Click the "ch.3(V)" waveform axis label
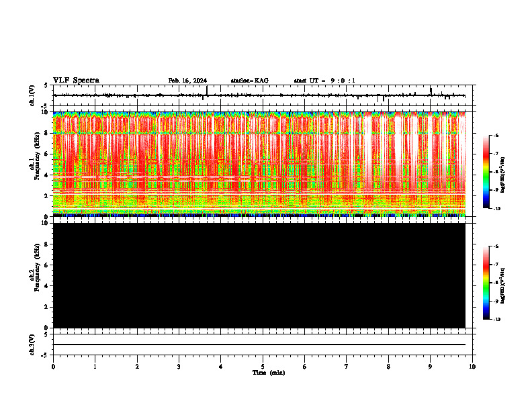Screen dimensions: 532x411 pos(32,345)
